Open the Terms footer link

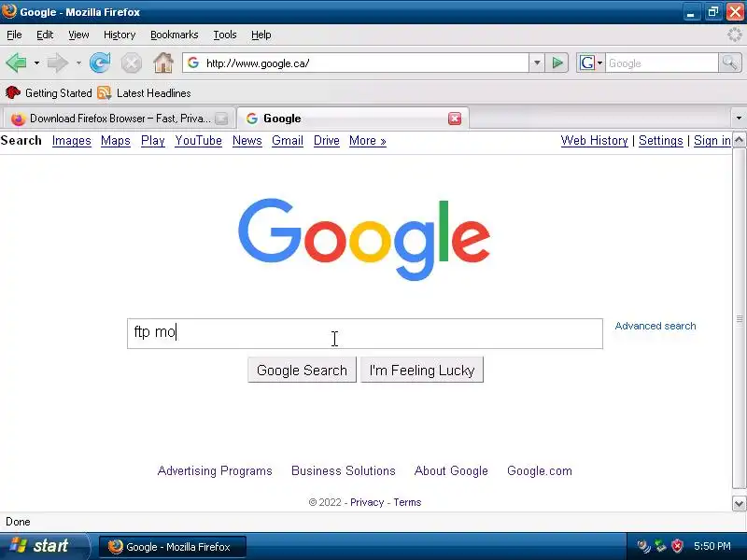pyautogui.click(x=407, y=502)
